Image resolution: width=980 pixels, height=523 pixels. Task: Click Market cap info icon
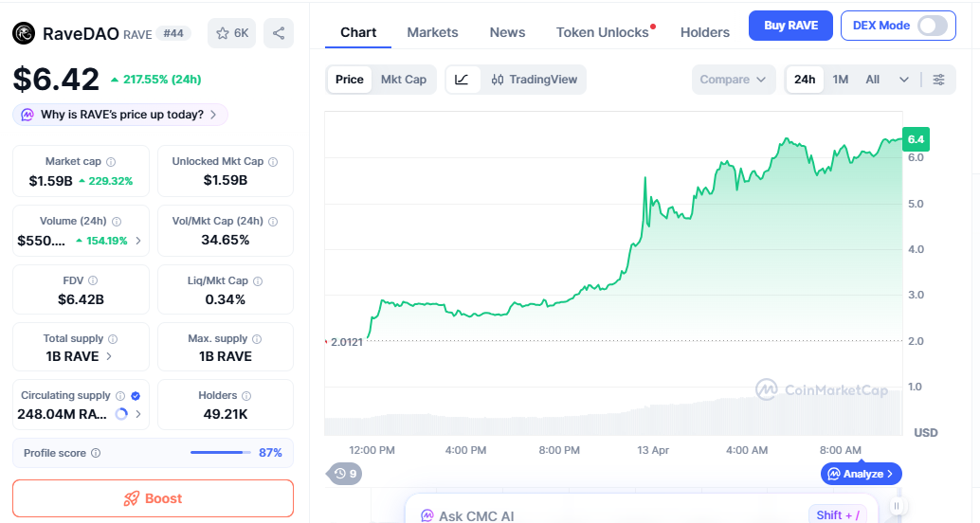111,162
